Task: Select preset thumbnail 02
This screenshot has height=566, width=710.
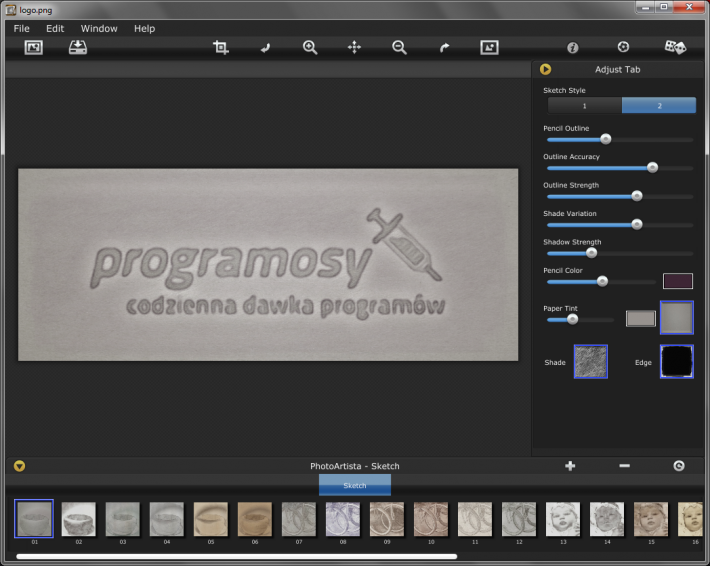Action: (78, 519)
